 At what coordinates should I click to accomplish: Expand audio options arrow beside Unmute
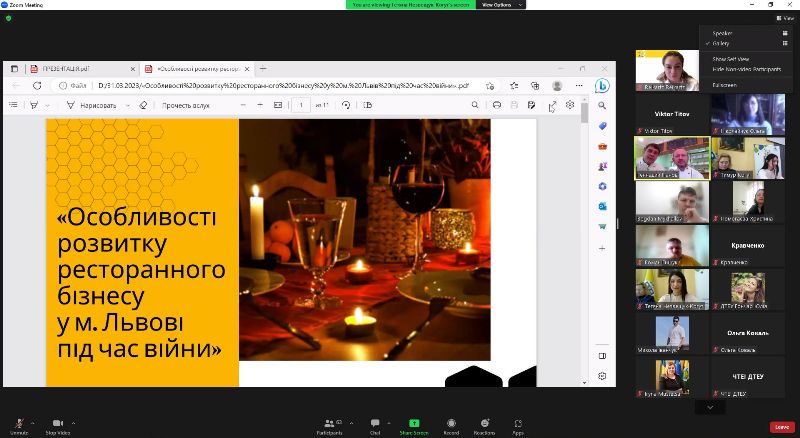pyautogui.click(x=32, y=422)
